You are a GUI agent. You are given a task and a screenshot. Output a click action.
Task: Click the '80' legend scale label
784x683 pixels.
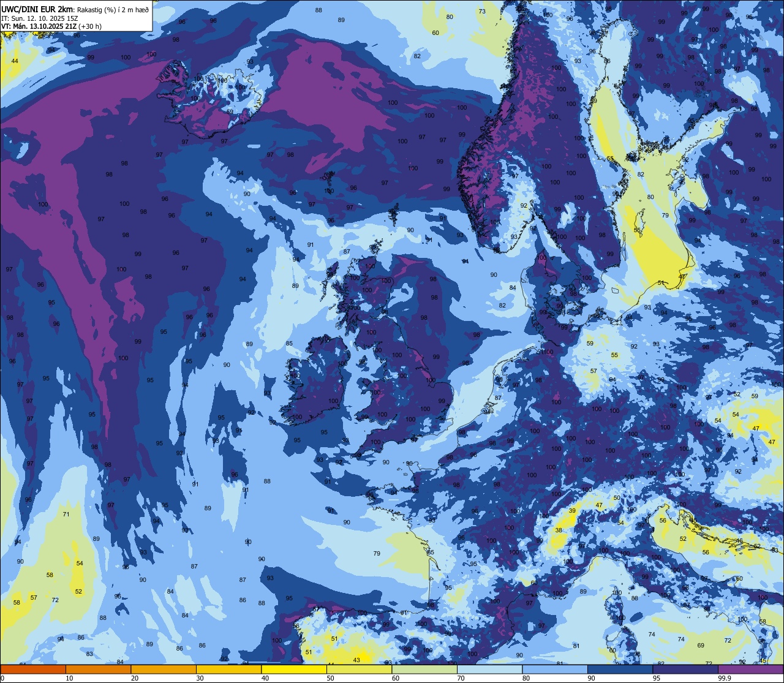coord(527,678)
